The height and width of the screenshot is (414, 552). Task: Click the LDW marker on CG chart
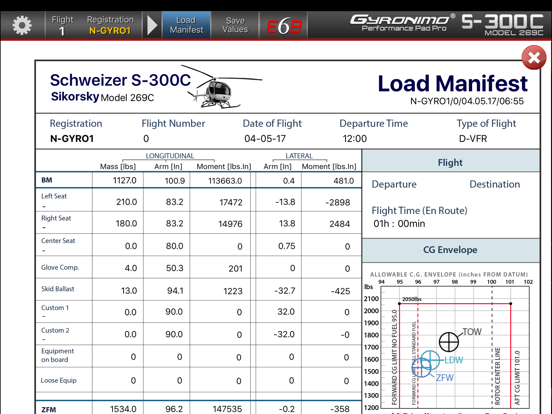click(430, 360)
